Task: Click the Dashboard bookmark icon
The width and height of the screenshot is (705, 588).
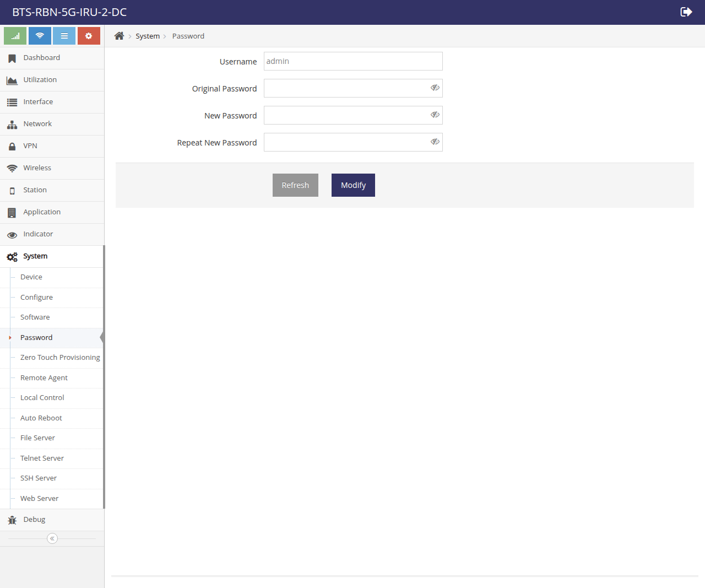Action: 12,58
